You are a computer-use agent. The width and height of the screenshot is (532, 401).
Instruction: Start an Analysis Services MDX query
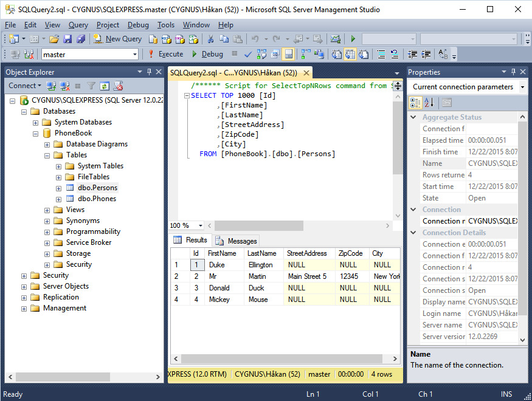166,39
